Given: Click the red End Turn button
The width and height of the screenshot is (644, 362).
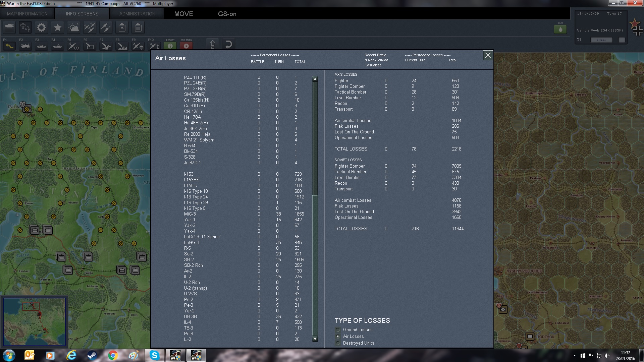Looking at the screenshot, I should tap(186, 46).
